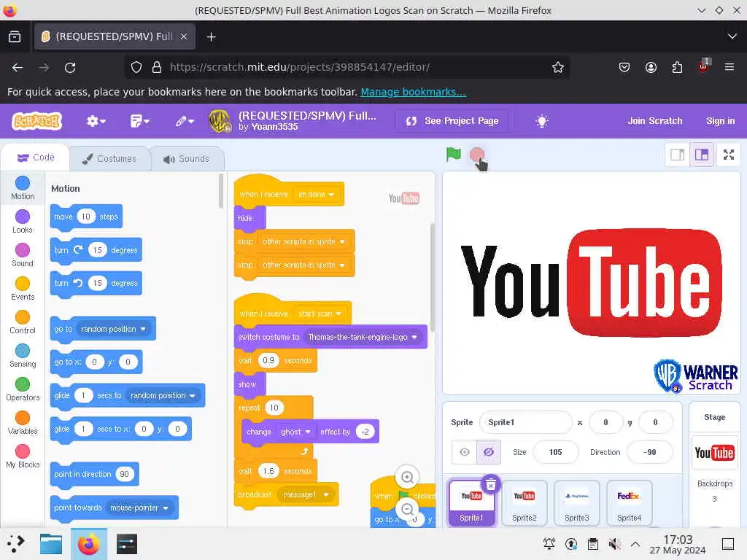Open the File menu icon

coord(139,122)
